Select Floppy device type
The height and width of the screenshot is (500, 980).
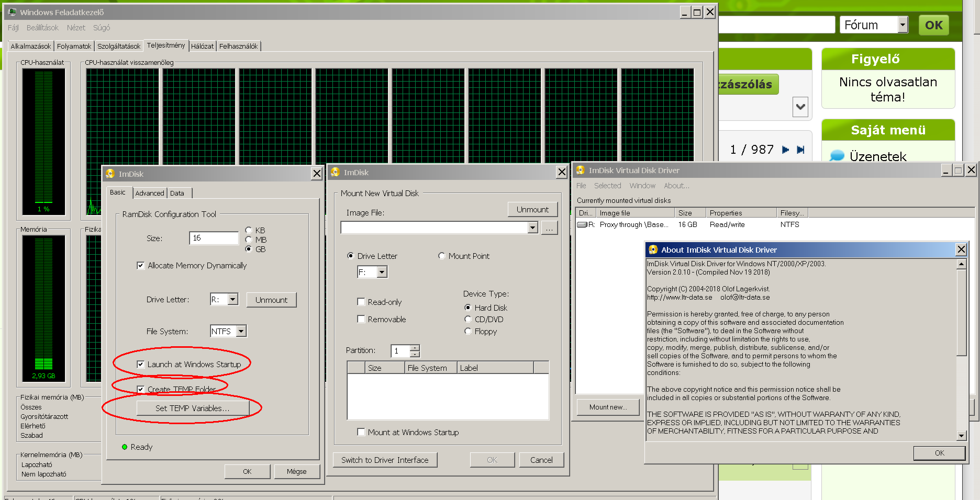(x=467, y=331)
